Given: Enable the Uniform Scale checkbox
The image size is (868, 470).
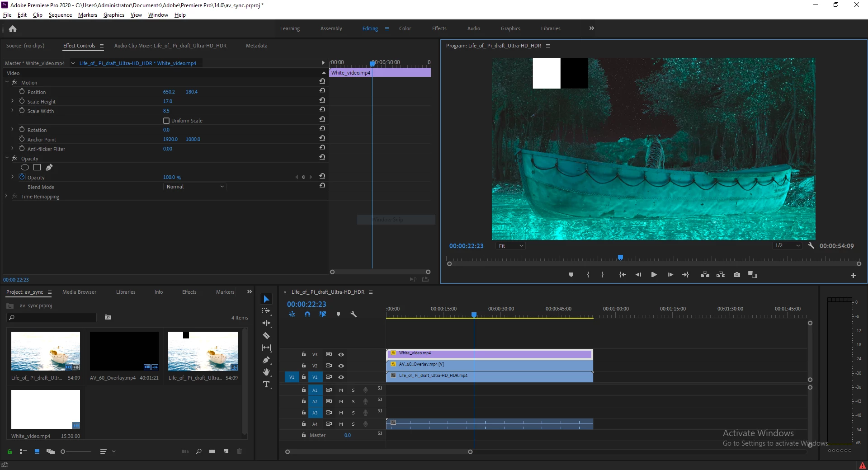Looking at the screenshot, I should [166, 121].
